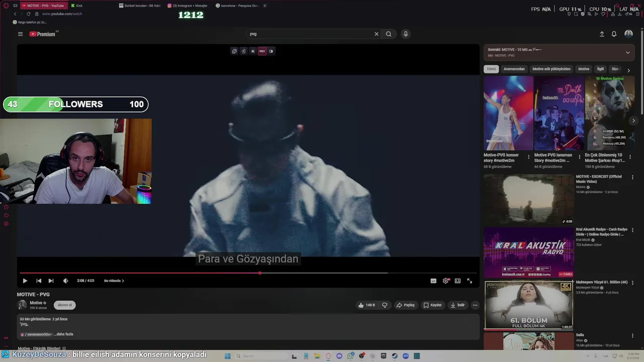The width and height of the screenshot is (644, 362).
Task: Switch to 'Sohbet konuları' browser tab
Action: 140,6
